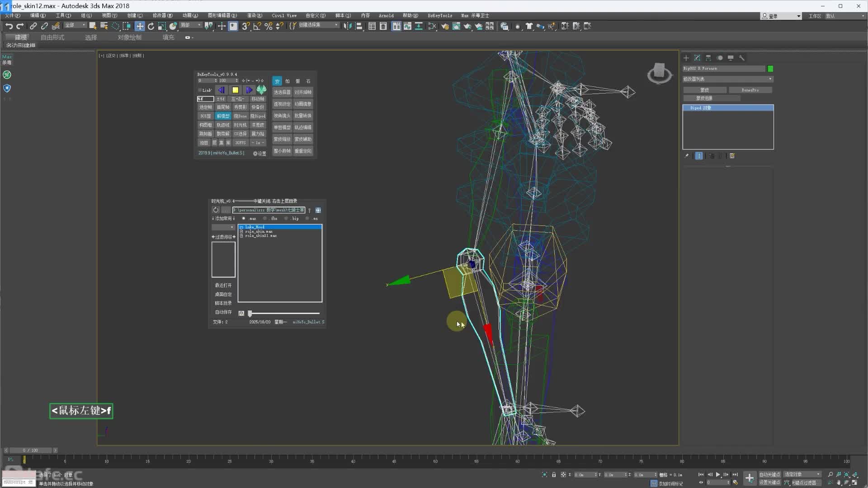Open the 动画(A) menu

tap(190, 15)
